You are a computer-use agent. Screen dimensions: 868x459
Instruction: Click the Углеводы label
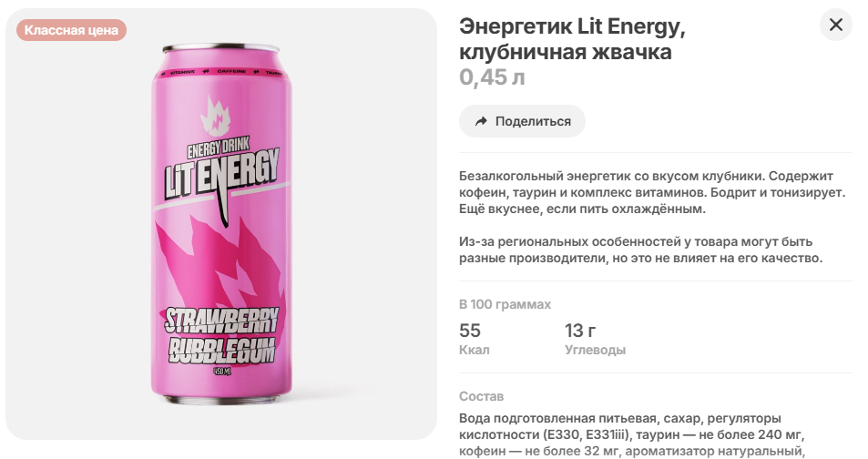point(595,350)
